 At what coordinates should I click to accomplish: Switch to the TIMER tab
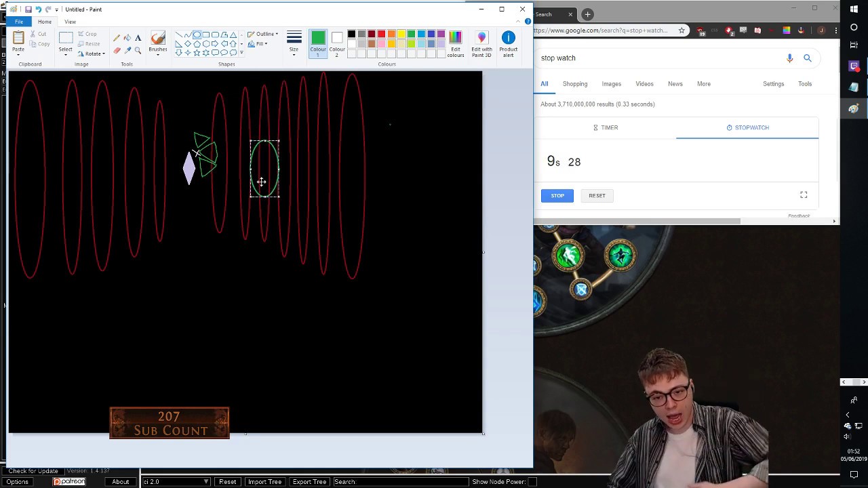[x=606, y=127]
